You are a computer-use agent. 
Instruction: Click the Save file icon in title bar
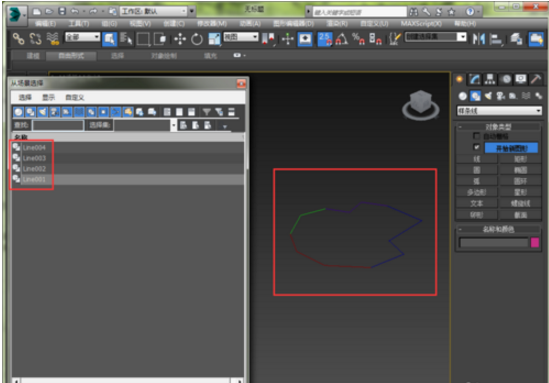coord(62,11)
